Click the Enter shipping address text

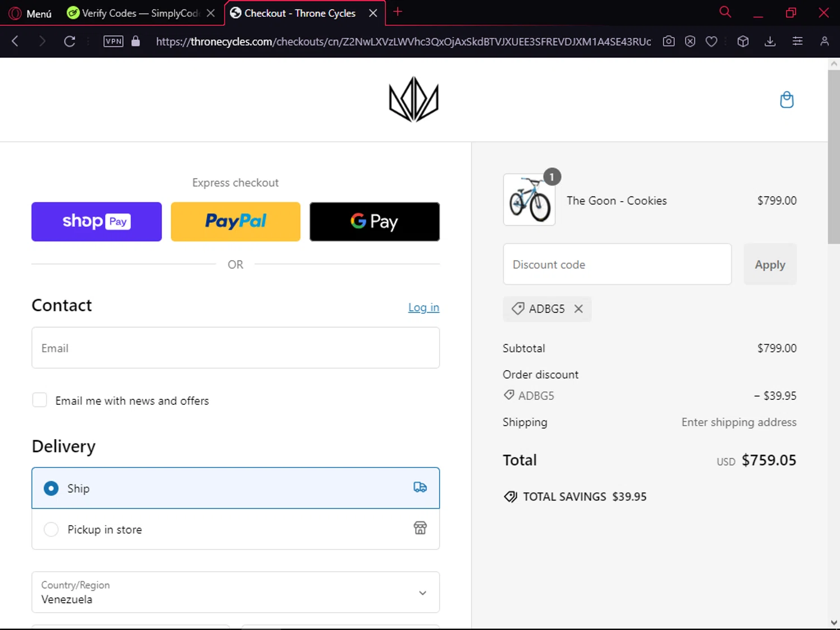[739, 422]
